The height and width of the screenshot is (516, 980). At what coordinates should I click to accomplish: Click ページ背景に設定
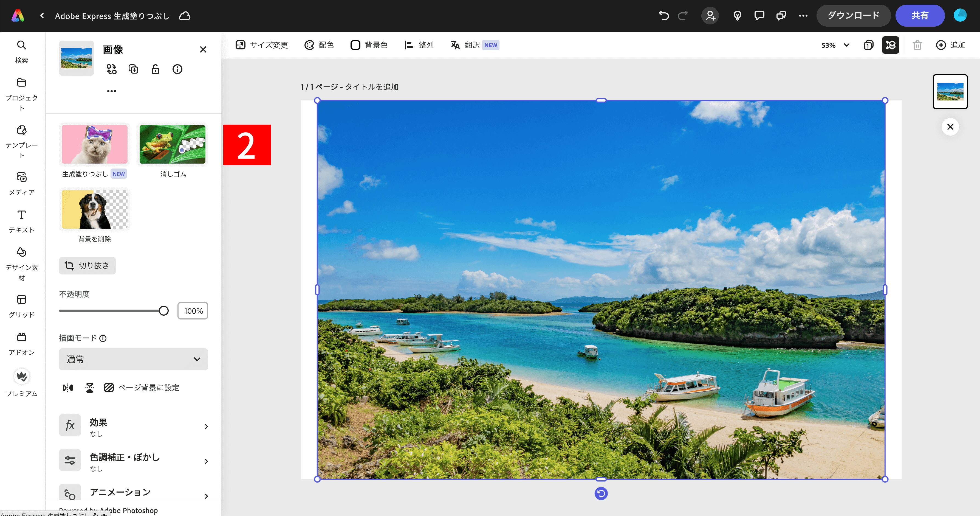[x=142, y=388]
